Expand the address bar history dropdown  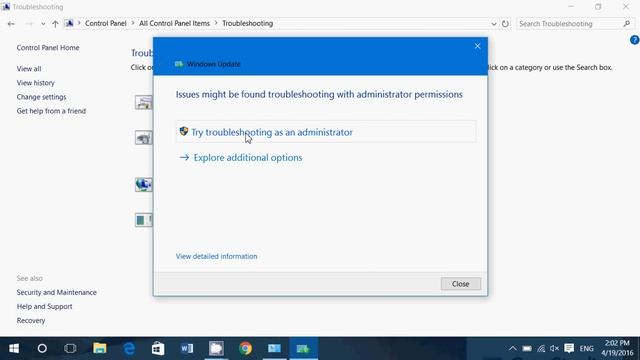(493, 24)
